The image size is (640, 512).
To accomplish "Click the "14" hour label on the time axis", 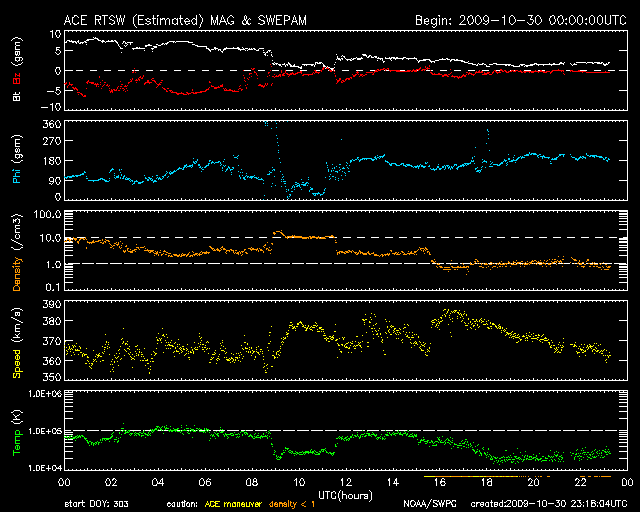I will [393, 483].
